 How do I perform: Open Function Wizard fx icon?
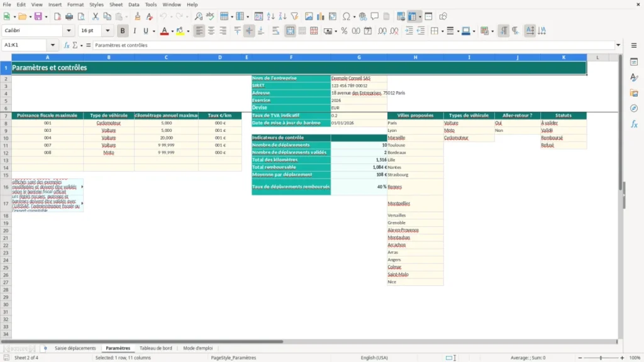67,45
